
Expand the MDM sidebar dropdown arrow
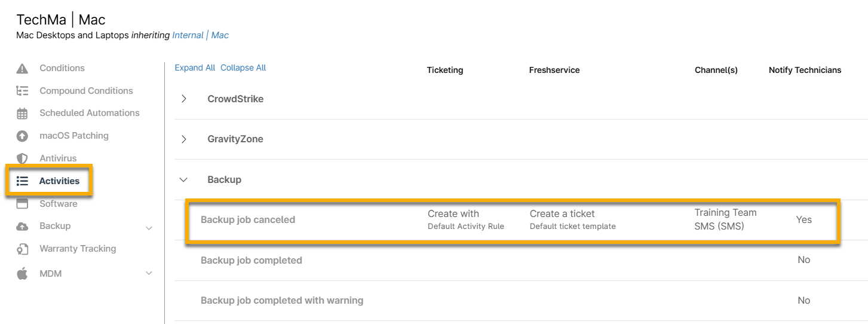coord(149,274)
